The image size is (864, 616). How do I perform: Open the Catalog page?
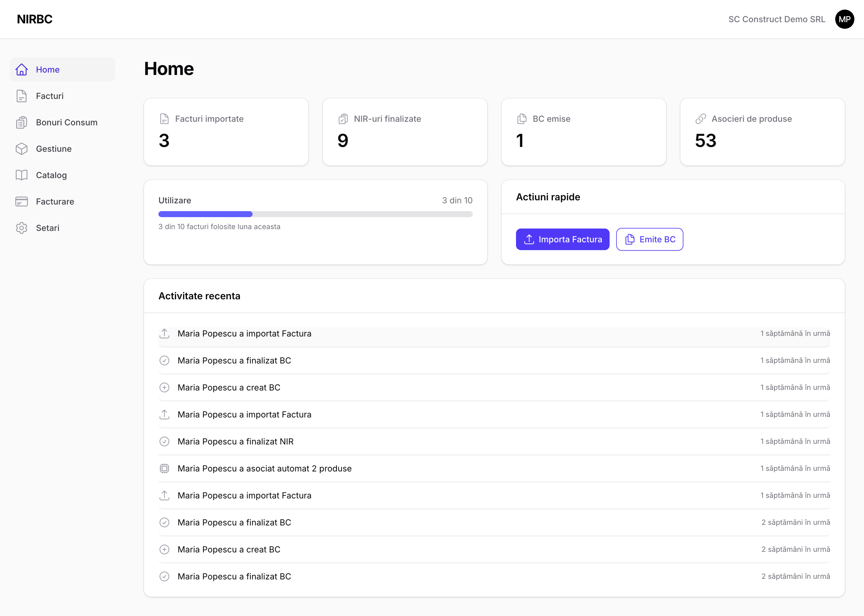62,175
